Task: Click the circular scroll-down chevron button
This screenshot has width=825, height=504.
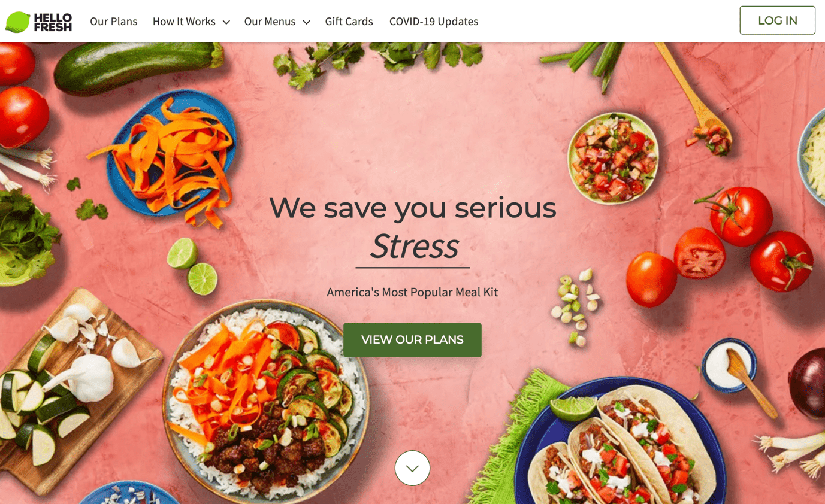Action: [412, 467]
